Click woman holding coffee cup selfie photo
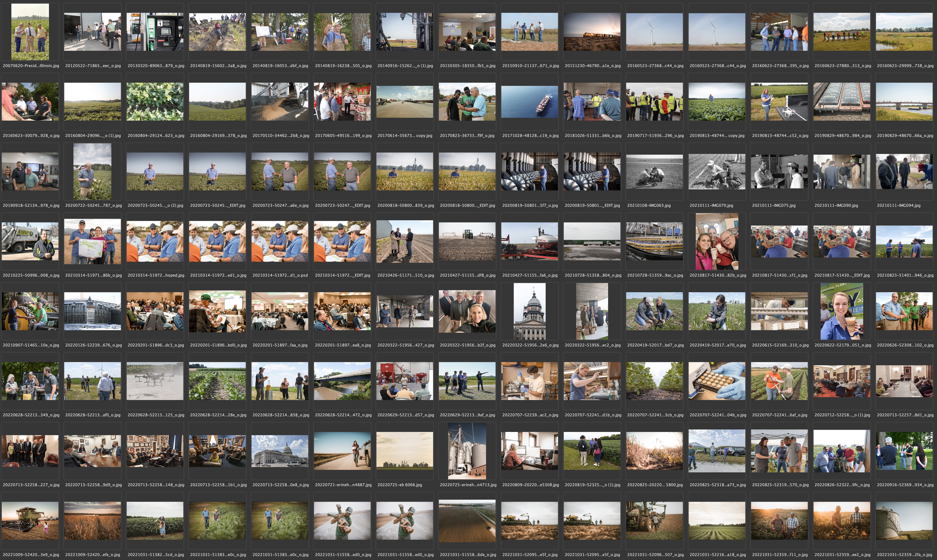Viewport: 937px width, 560px height. pyautogui.click(x=841, y=311)
